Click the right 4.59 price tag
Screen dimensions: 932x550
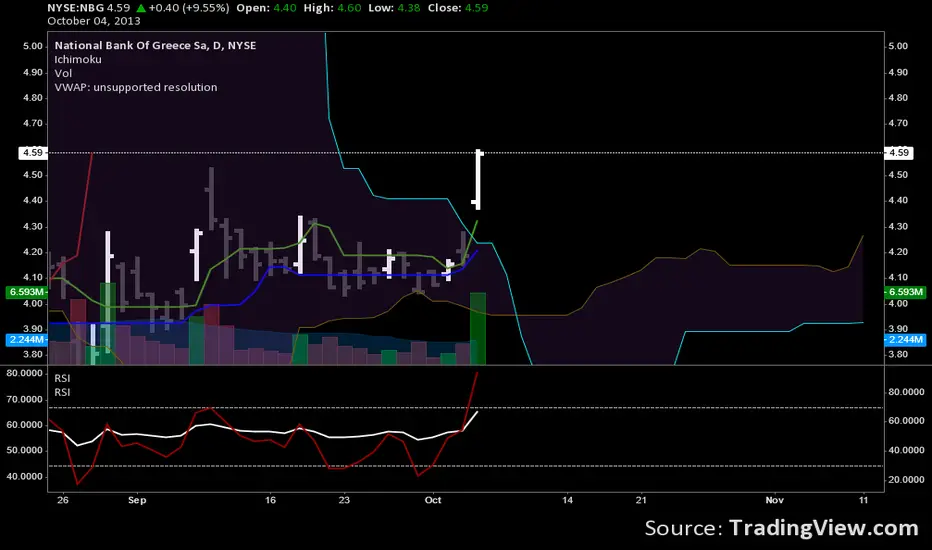898,153
